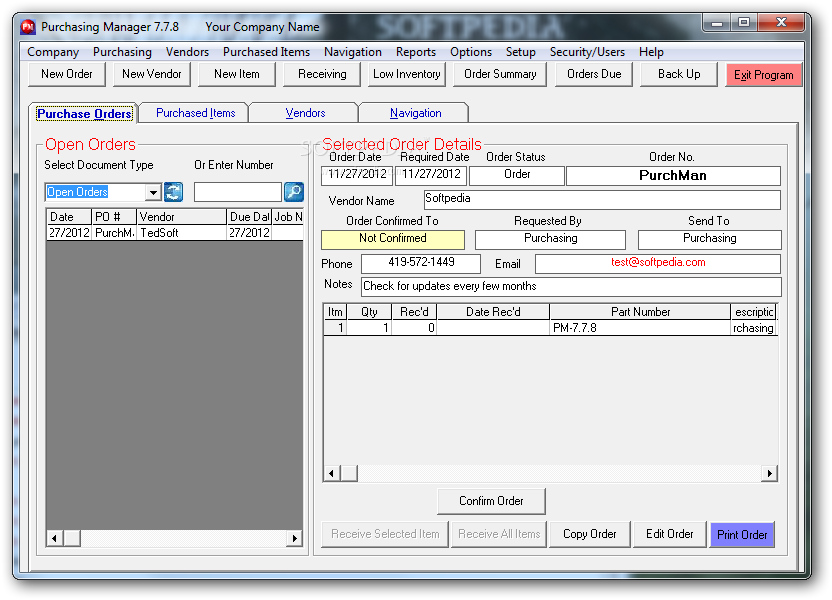
Task: Open the Purchasing menu
Action: point(122,52)
